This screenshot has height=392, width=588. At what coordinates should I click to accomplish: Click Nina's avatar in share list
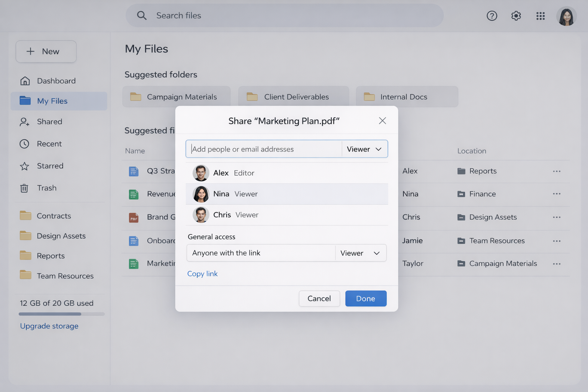[201, 194]
